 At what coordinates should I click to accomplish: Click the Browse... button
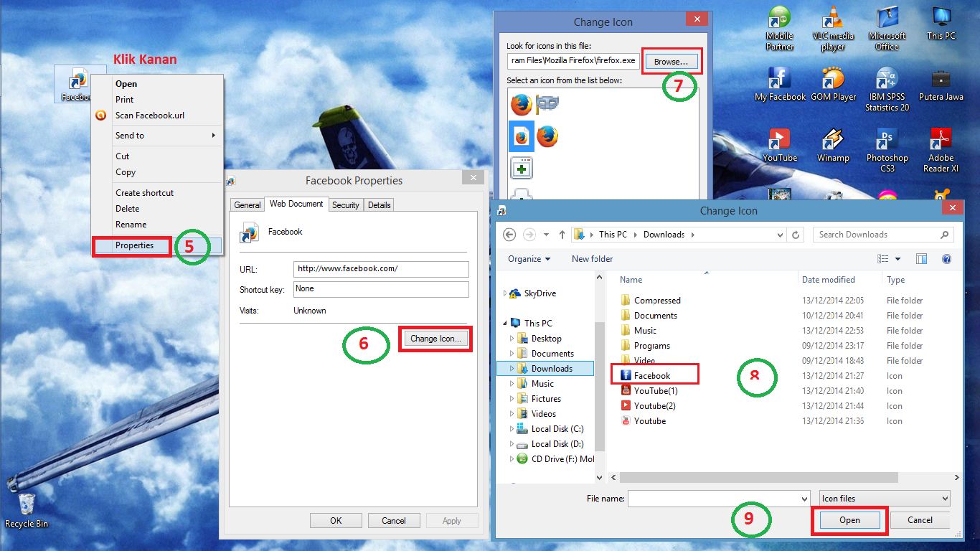coord(671,62)
